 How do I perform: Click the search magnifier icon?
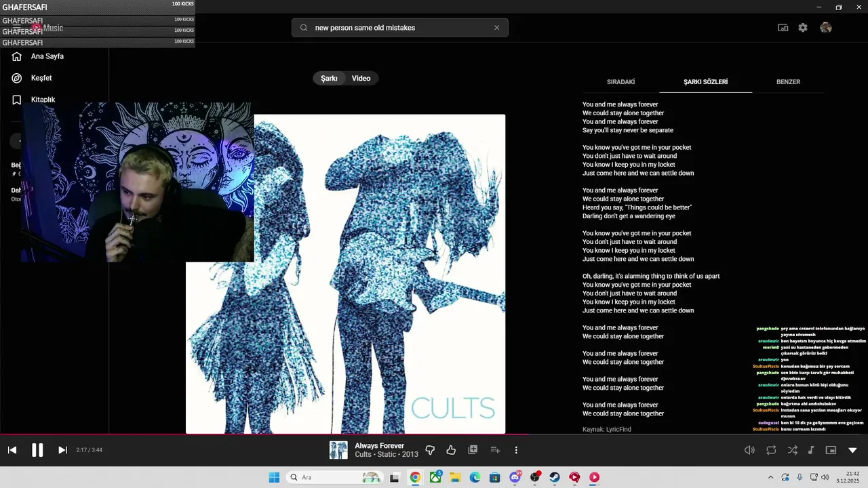[x=303, y=28]
